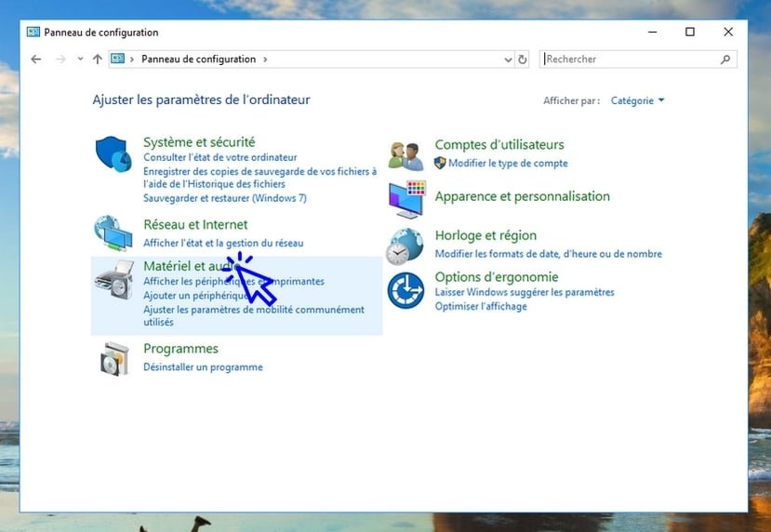Click the back arrow navigation button
The image size is (771, 532).
pyautogui.click(x=36, y=60)
